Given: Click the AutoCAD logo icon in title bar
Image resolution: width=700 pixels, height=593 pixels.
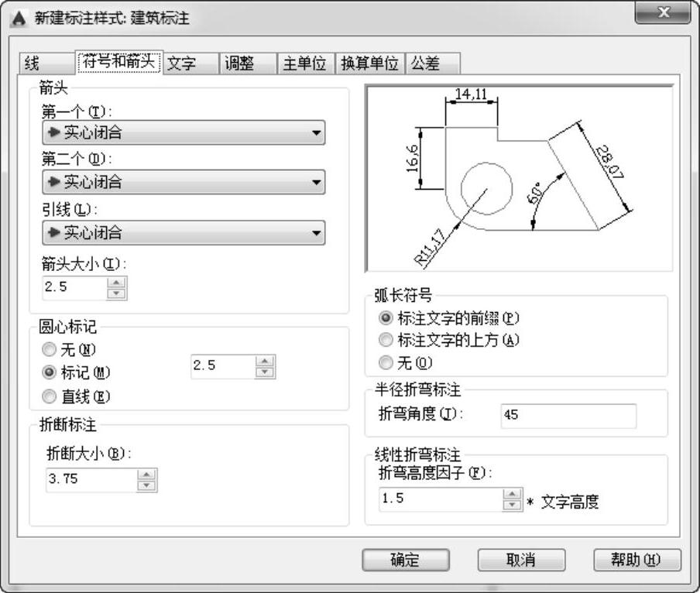Looking at the screenshot, I should point(19,19).
